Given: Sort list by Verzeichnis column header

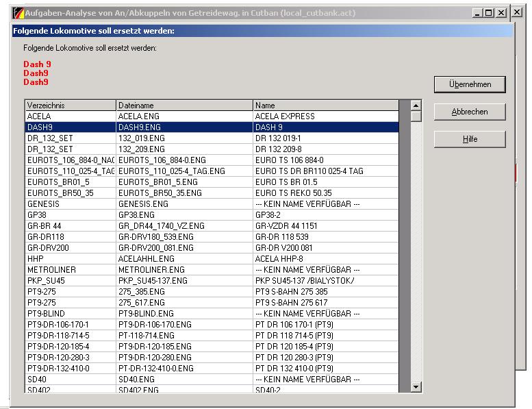Looking at the screenshot, I should 71,106.
